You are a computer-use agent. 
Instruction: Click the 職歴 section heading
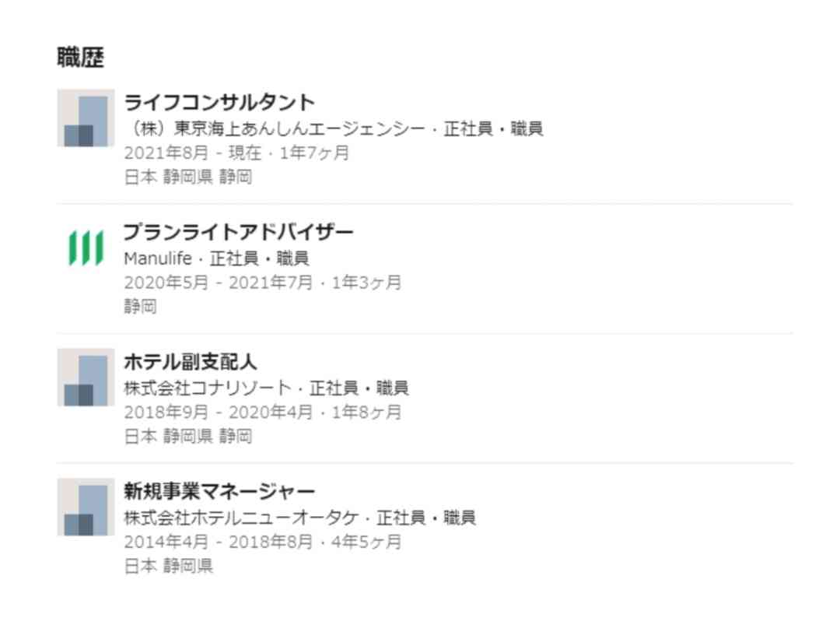point(80,58)
